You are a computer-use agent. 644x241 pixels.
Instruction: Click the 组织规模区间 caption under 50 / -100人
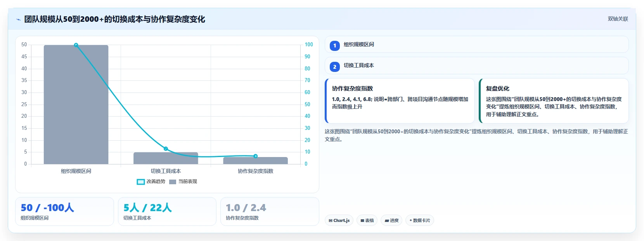(35, 218)
